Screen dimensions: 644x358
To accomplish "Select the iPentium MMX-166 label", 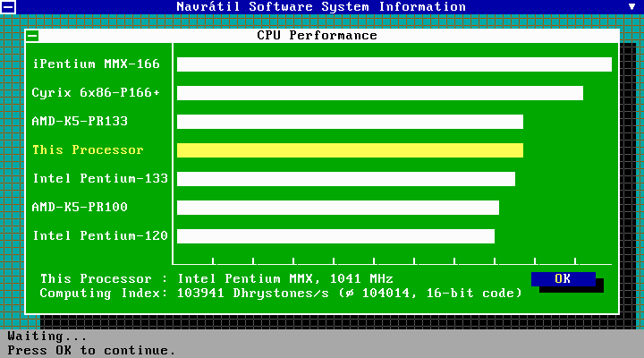I will [96, 64].
